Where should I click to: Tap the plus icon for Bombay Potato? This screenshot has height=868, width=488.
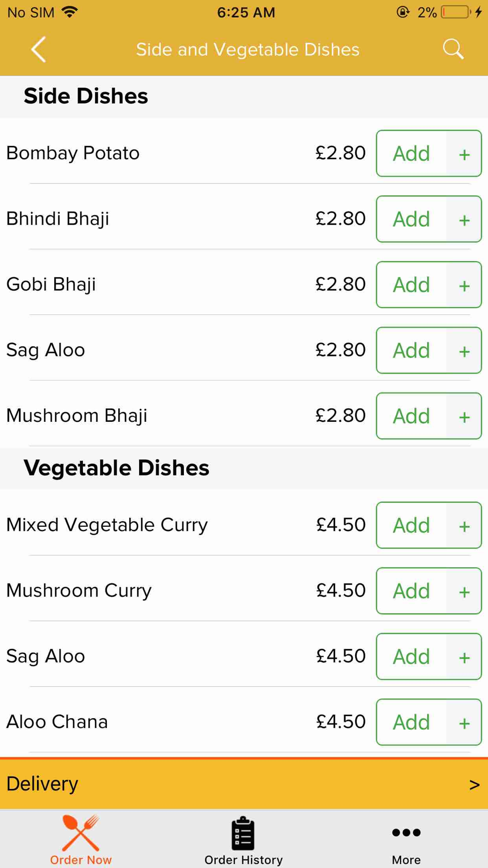click(464, 154)
